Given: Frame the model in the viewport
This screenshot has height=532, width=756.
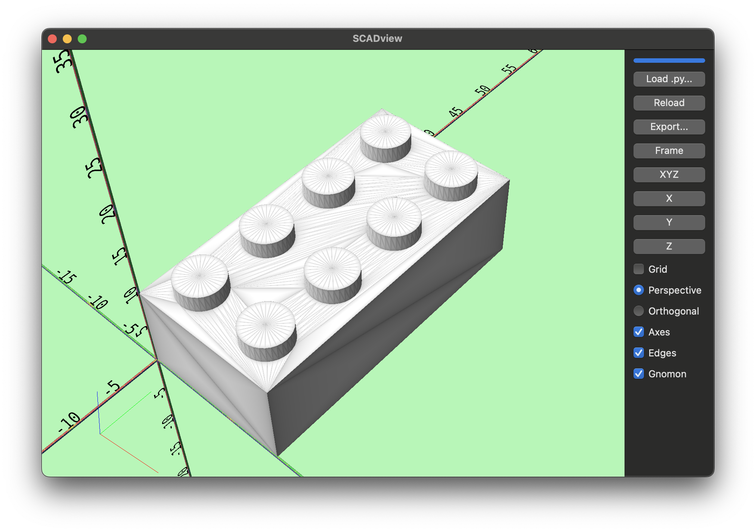Looking at the screenshot, I should point(669,151).
